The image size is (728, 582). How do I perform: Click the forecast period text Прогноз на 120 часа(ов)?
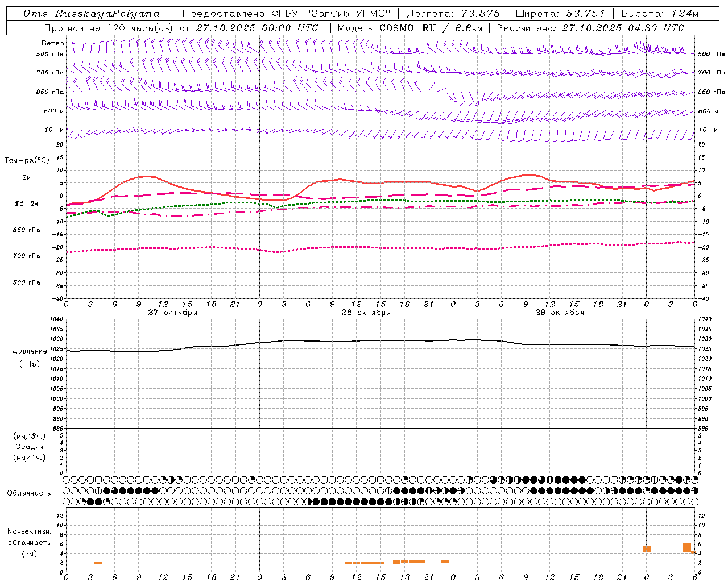109,28
